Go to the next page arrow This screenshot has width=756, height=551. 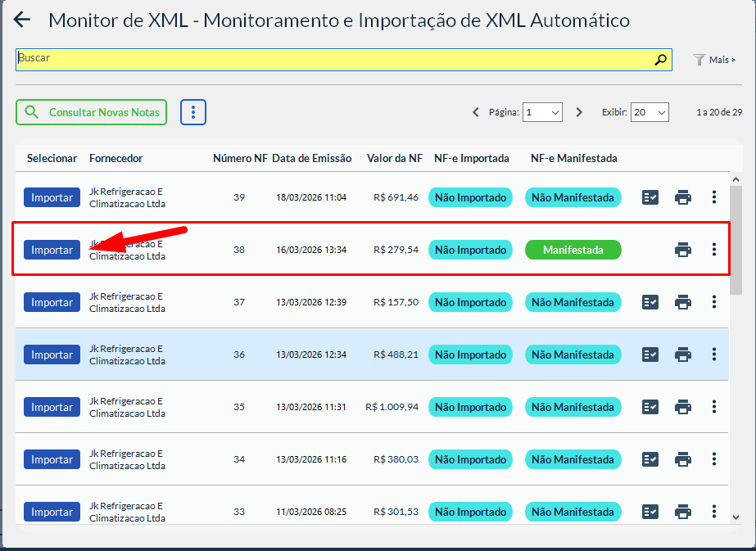579,112
